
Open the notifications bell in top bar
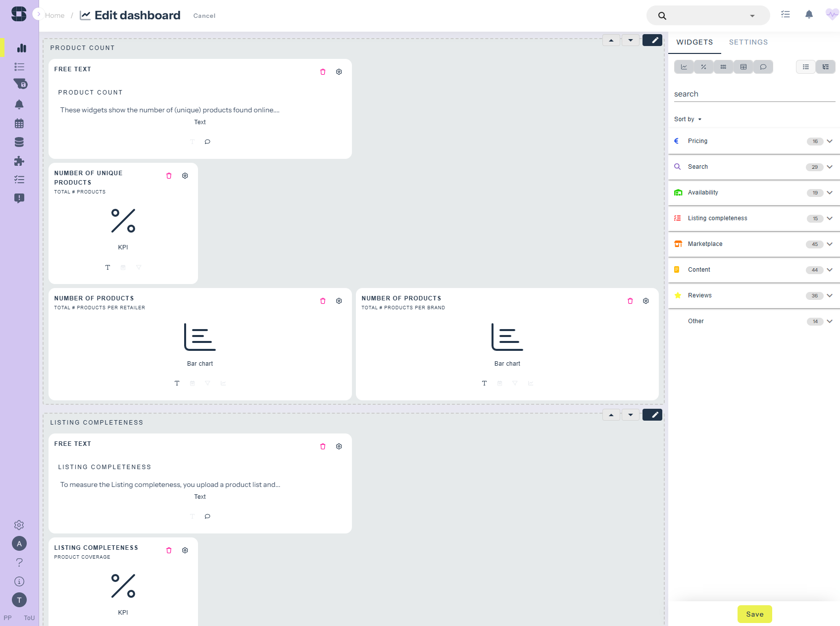pyautogui.click(x=809, y=15)
